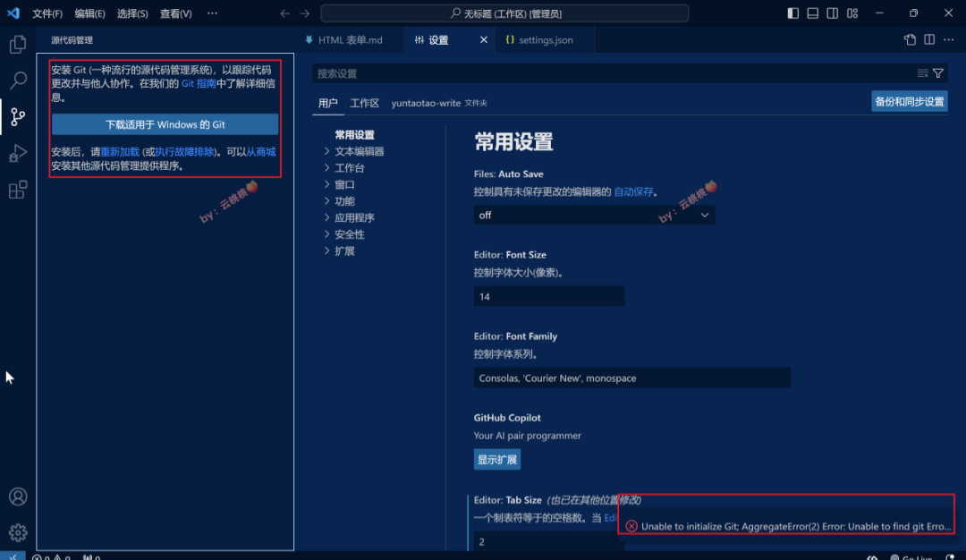Image resolution: width=966 pixels, height=560 pixels.
Task: Open the Search view in activity bar
Action: pos(18,81)
